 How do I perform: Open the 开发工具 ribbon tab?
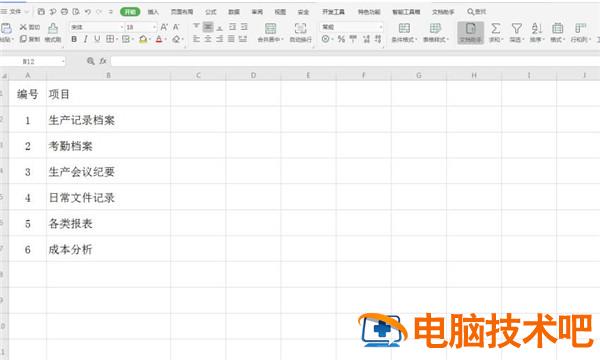[333, 12]
